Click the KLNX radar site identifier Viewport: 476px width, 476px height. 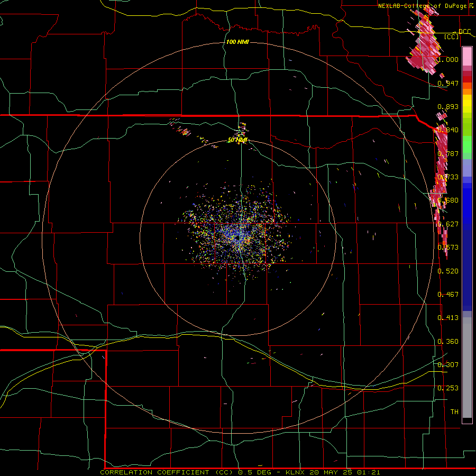click(295, 472)
